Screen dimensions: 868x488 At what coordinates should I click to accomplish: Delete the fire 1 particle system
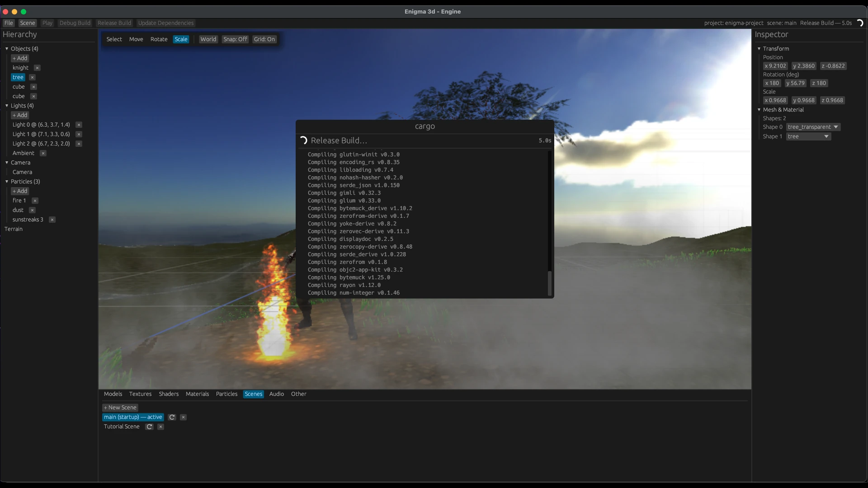point(35,201)
